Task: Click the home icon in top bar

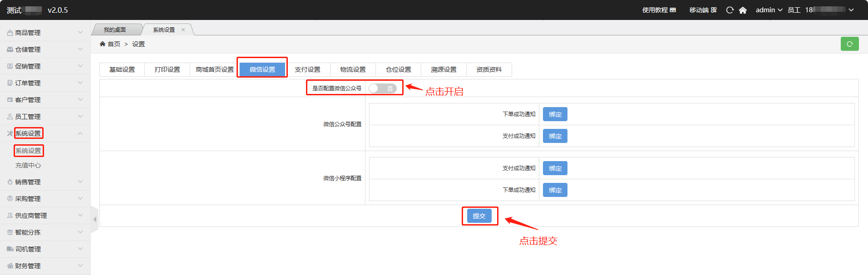Action: pos(743,10)
